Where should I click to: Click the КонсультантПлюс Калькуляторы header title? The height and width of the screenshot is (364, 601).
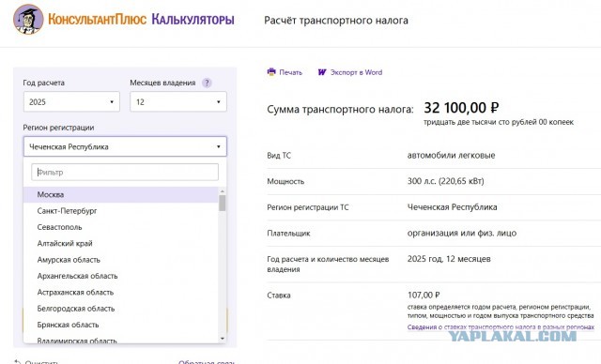[x=141, y=20]
